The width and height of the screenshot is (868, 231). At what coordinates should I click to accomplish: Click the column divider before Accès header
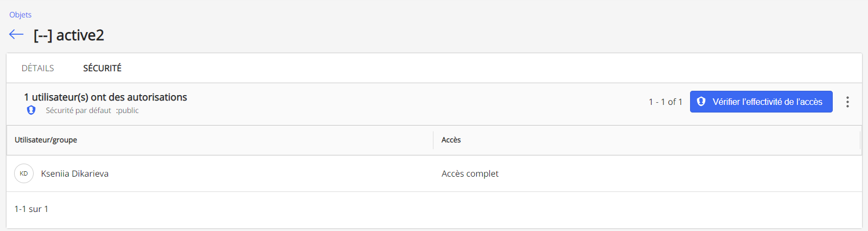click(x=433, y=140)
